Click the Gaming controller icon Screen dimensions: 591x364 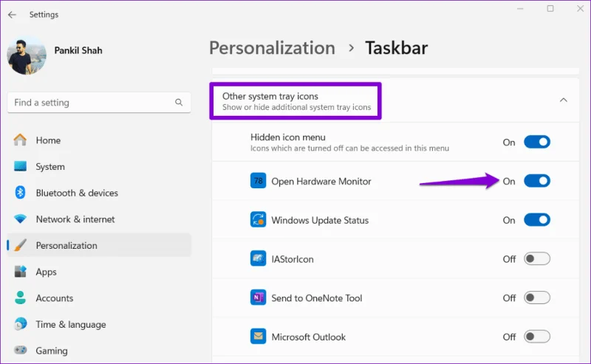[20, 350]
